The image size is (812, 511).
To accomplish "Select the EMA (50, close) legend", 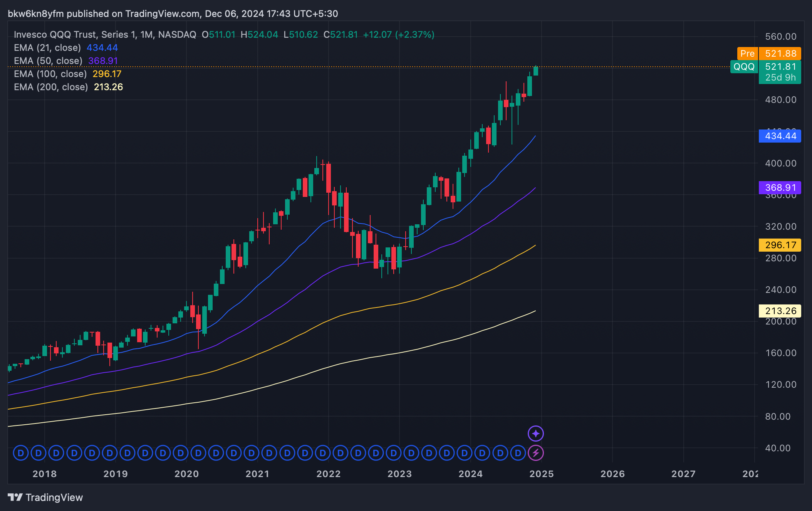I will [48, 61].
